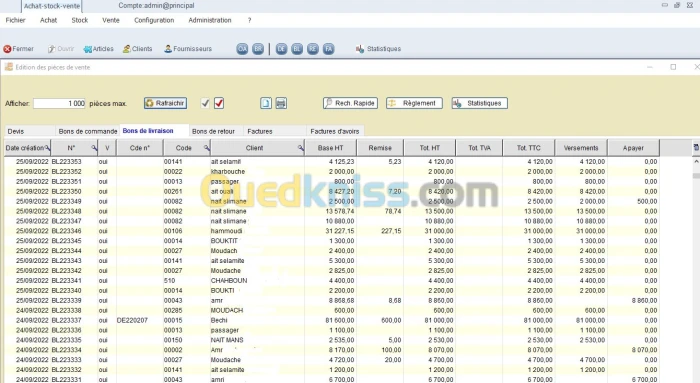This screenshot has height=383, width=700.
Task: Sort by the Base HT column header
Action: click(x=330, y=148)
